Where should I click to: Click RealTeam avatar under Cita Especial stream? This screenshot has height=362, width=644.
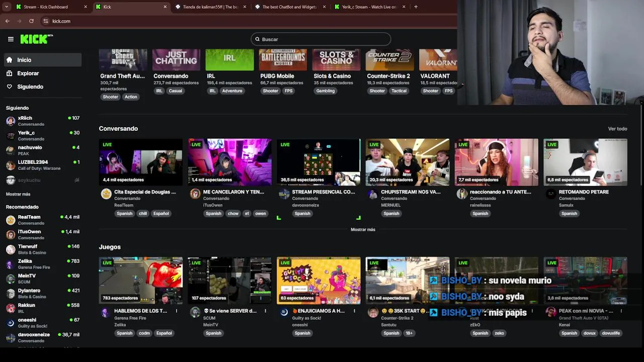tap(106, 194)
